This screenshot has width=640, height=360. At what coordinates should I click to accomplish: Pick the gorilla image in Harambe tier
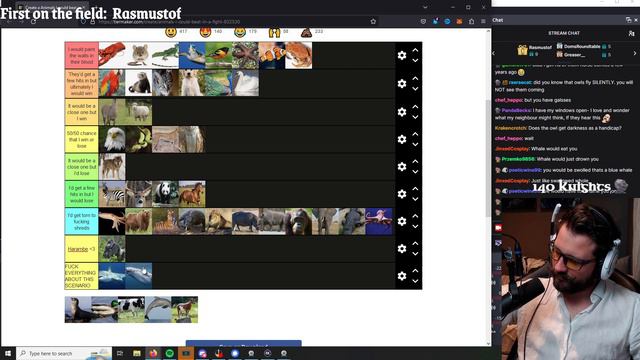click(x=112, y=249)
